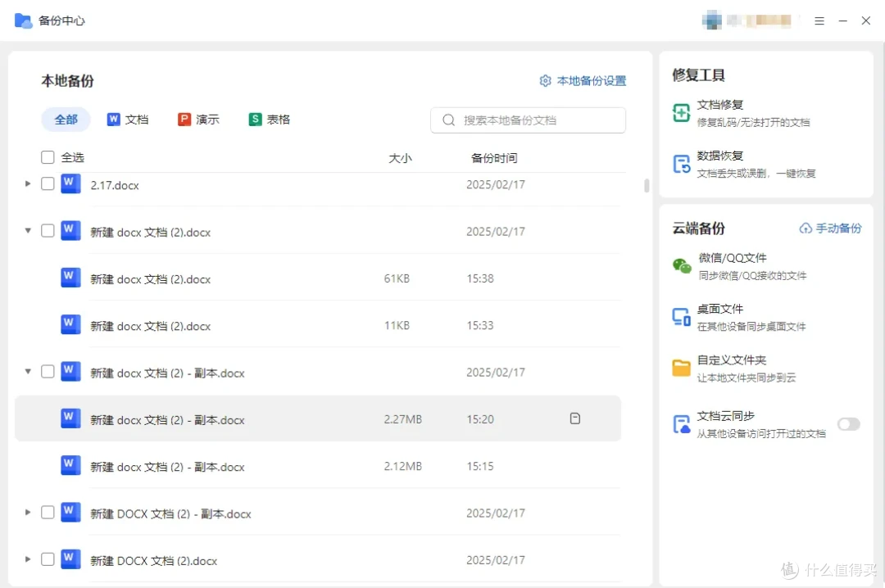Open 本地备份设置 settings link
885x588 pixels.
(x=592, y=81)
